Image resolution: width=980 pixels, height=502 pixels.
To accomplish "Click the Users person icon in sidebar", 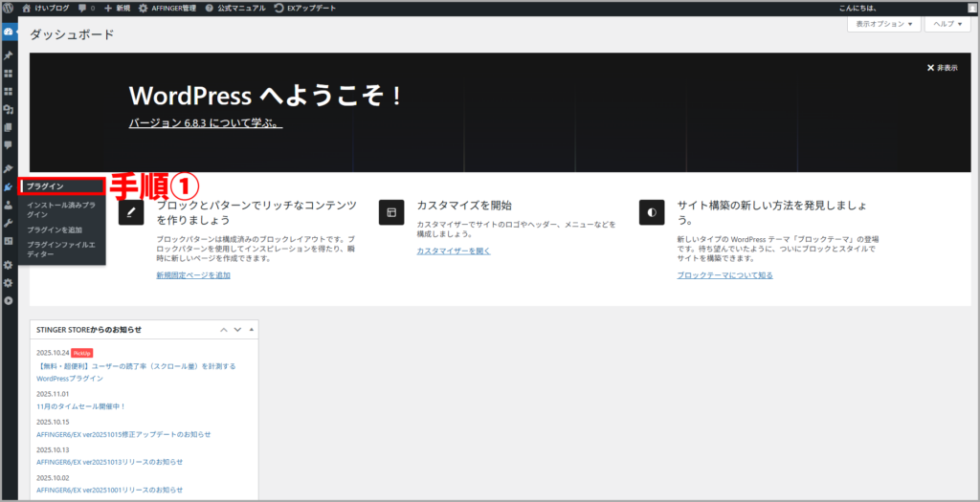I will click(9, 205).
